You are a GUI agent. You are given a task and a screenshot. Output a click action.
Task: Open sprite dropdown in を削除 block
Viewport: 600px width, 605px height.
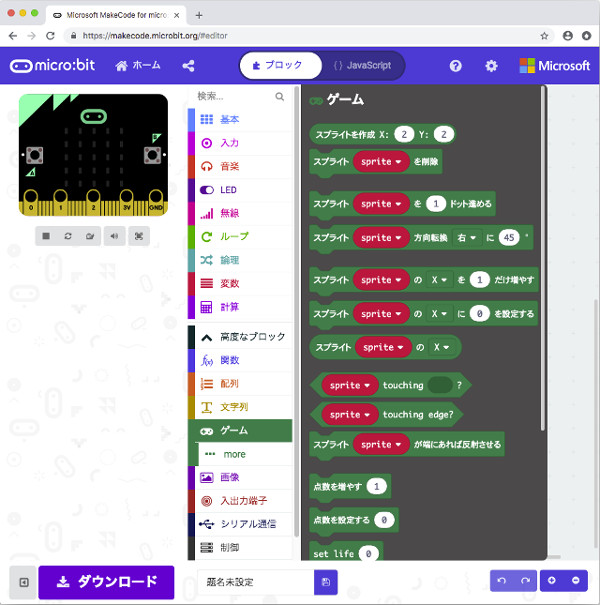pos(381,162)
